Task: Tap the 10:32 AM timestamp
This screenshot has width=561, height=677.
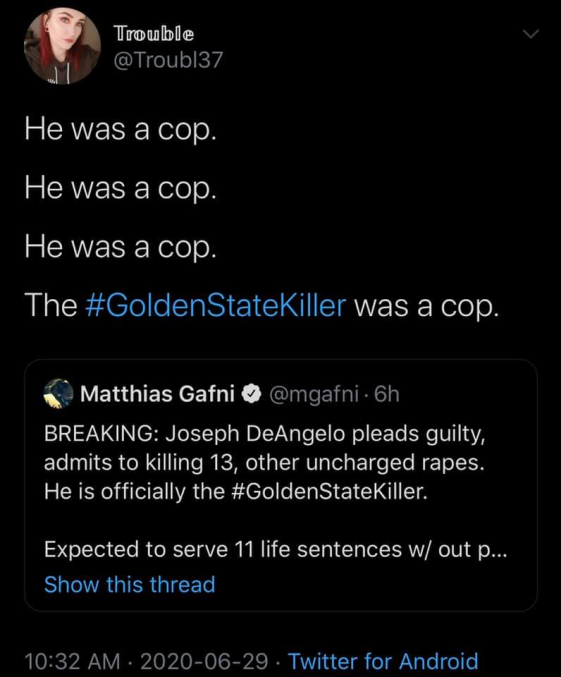Action: (73, 661)
